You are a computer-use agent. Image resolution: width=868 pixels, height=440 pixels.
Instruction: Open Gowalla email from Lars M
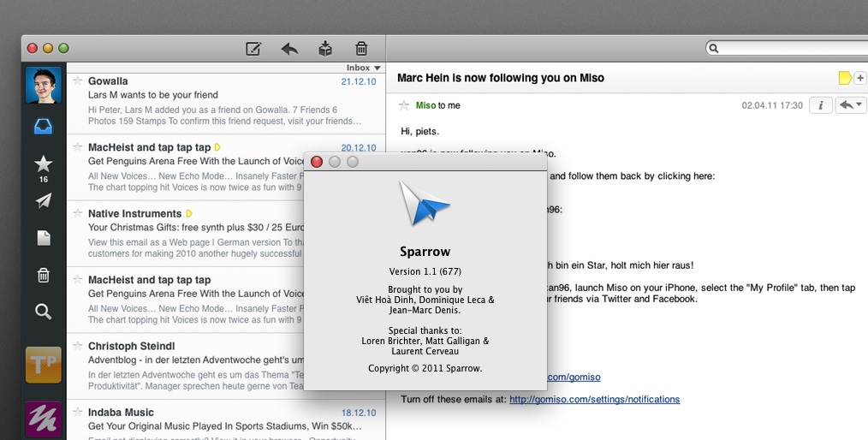click(x=226, y=101)
